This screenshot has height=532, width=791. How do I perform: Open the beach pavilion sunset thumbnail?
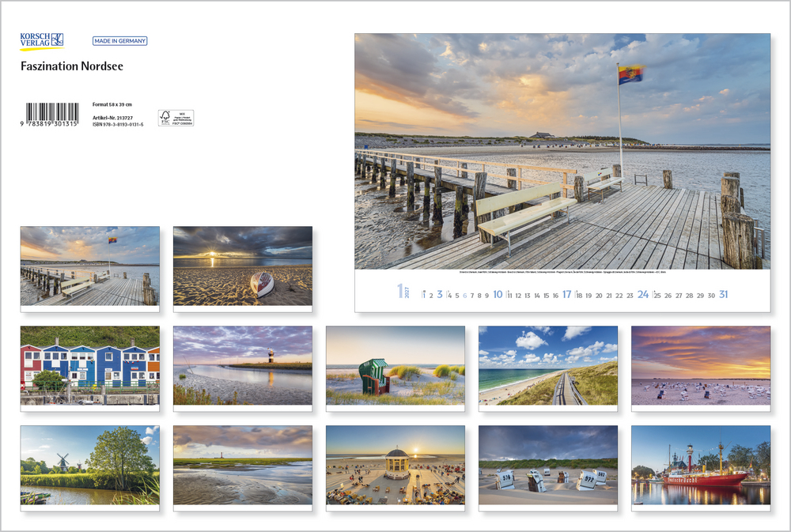pos(395,465)
